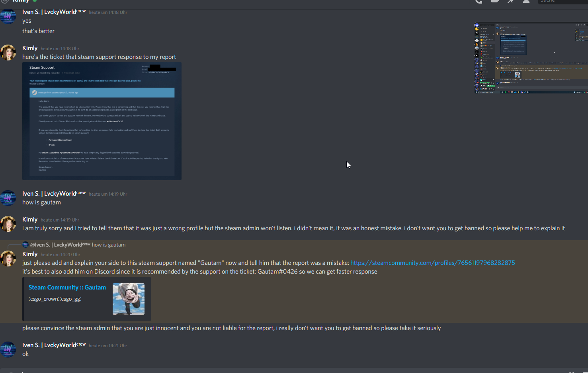The width and height of the screenshot is (588, 373).
Task: Jump to replied message 'how is gautam'
Action: click(x=108, y=245)
